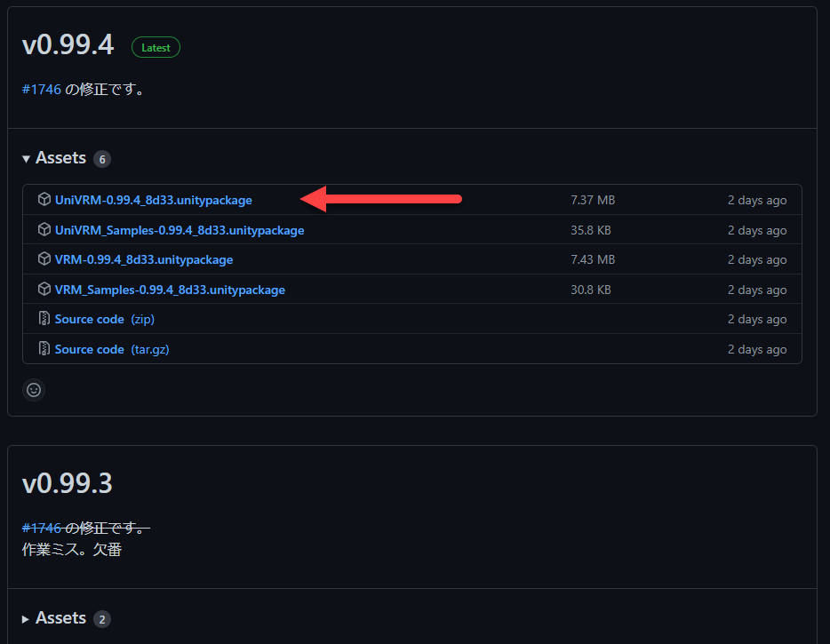Click the 7.43 MB file size
The image size is (830, 644).
[593, 259]
